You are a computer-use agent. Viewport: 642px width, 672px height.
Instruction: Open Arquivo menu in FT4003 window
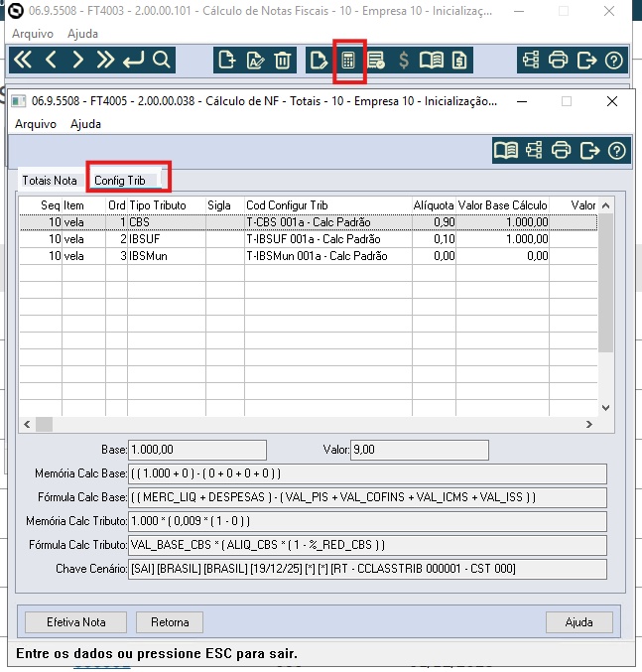pyautogui.click(x=33, y=34)
